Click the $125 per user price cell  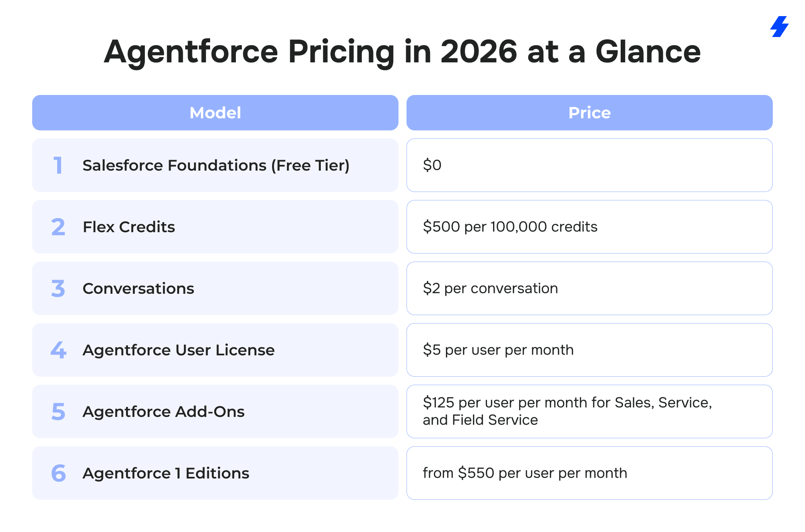tap(589, 411)
